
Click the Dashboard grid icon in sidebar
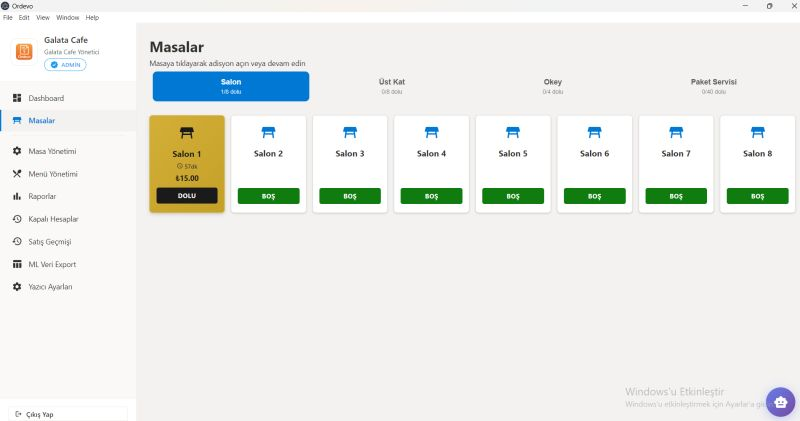(x=17, y=98)
